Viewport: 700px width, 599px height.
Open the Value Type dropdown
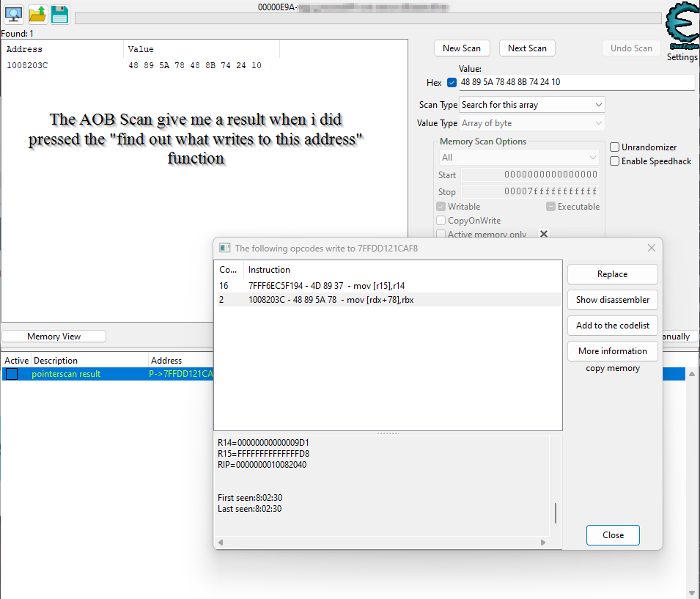(x=531, y=123)
